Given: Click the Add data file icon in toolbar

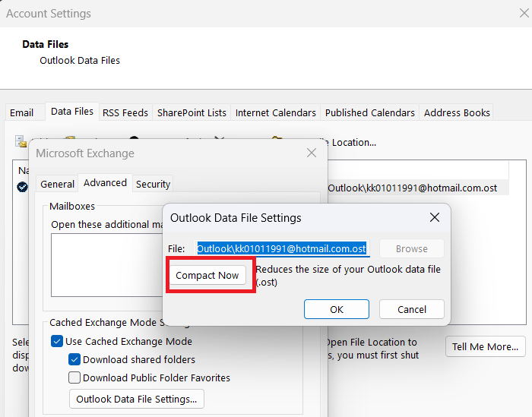Looking at the screenshot, I should tap(21, 141).
